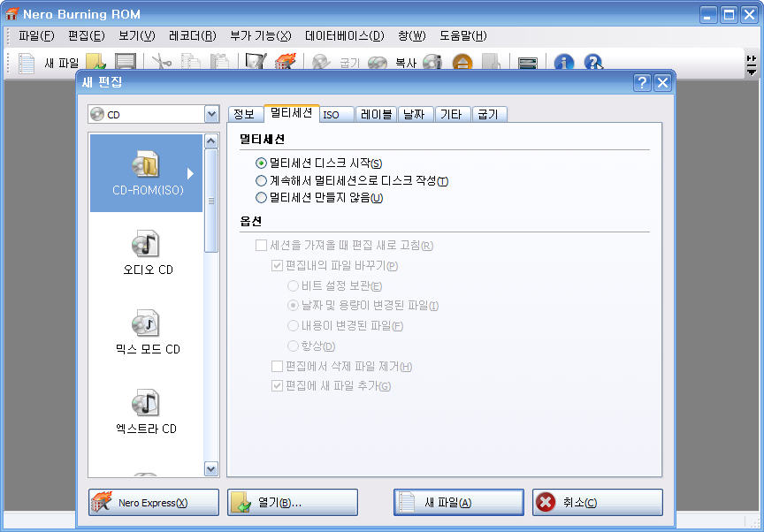Open the 편집(E) menu
This screenshot has width=764, height=532.
pos(87,35)
